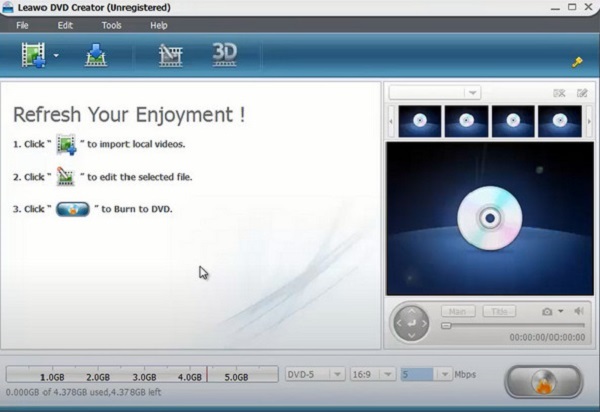This screenshot has width=600, height=412.
Task: Click the Leawo DVD Creator title bar app icon
Action: [x=8, y=8]
